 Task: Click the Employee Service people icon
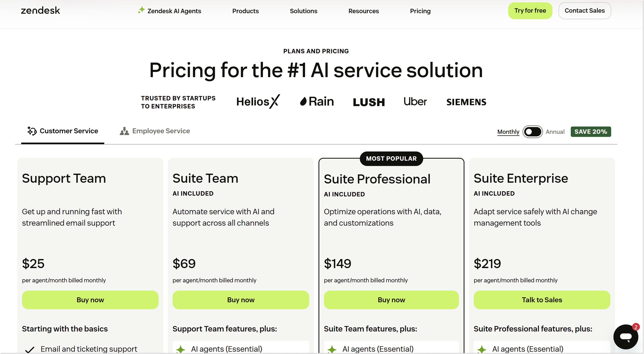point(124,131)
